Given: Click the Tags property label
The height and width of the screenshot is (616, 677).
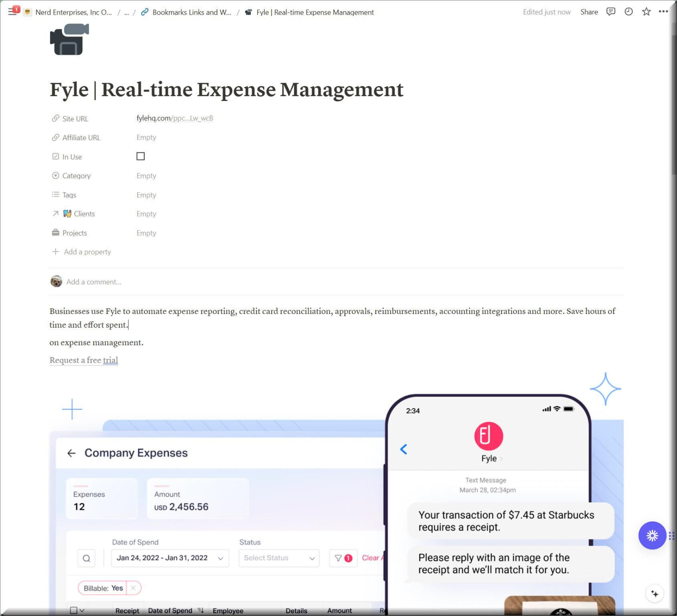Looking at the screenshot, I should (x=69, y=195).
